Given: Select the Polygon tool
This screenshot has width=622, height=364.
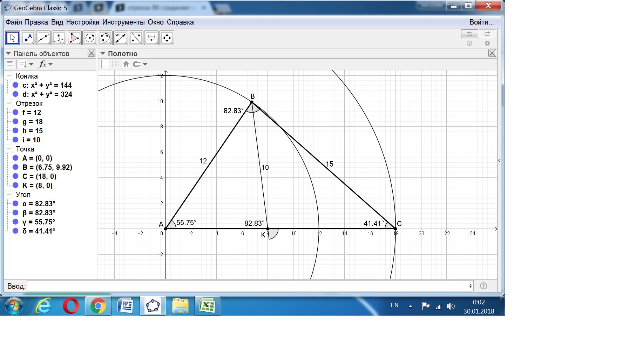Looking at the screenshot, I should click(x=74, y=38).
